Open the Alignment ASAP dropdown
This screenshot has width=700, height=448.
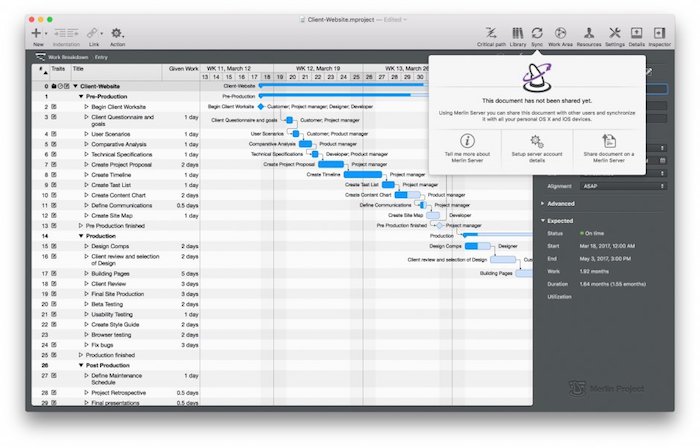coord(623,186)
